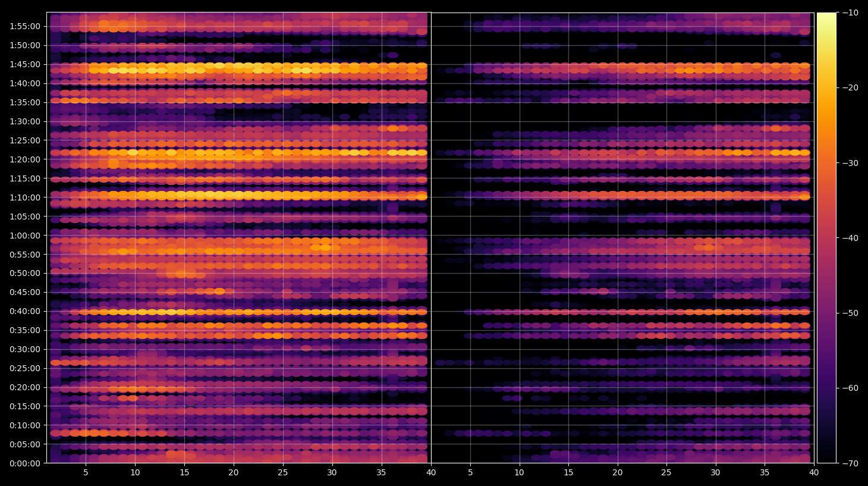Select the −60 colorbar scale label
Image resolution: width=868 pixels, height=486 pixels.
pos(850,388)
